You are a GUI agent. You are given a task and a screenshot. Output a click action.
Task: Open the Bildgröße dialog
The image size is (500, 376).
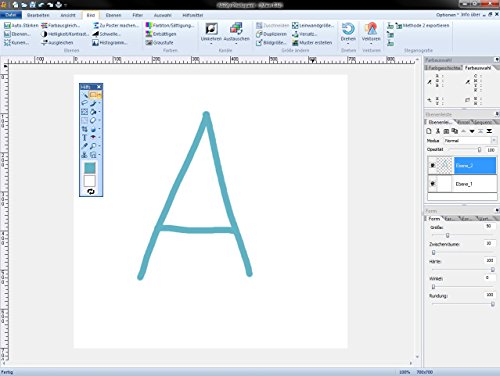(x=271, y=43)
